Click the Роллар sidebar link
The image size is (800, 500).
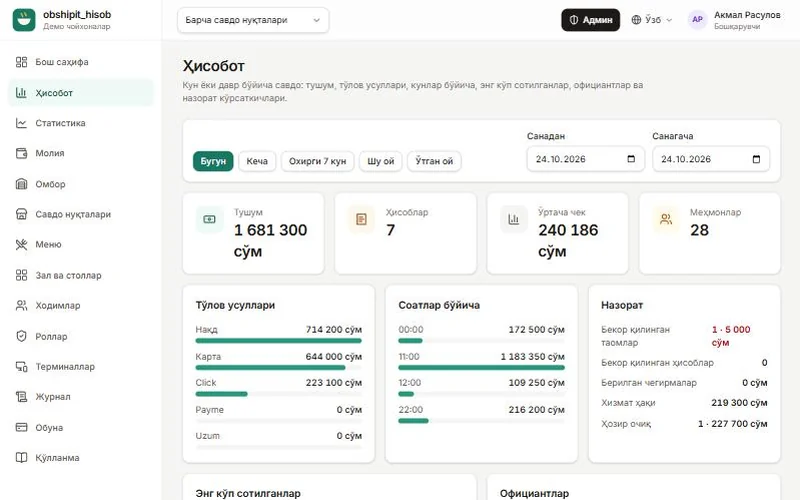tap(81, 336)
